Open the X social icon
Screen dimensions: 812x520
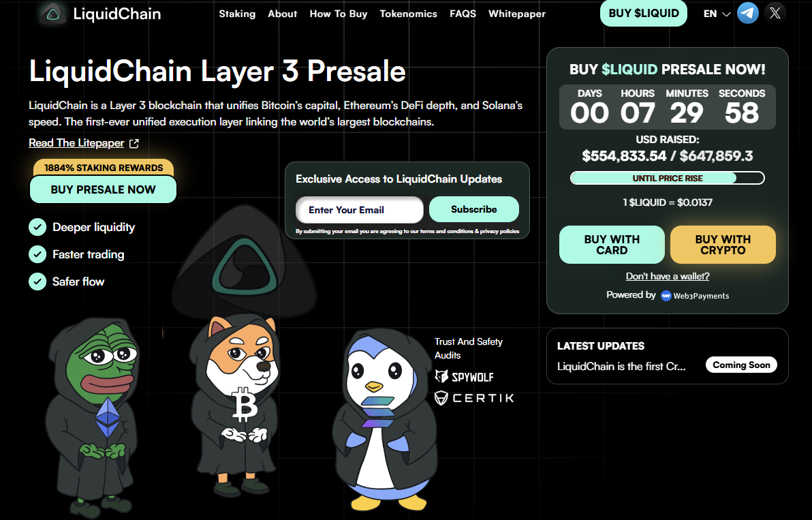click(x=775, y=14)
